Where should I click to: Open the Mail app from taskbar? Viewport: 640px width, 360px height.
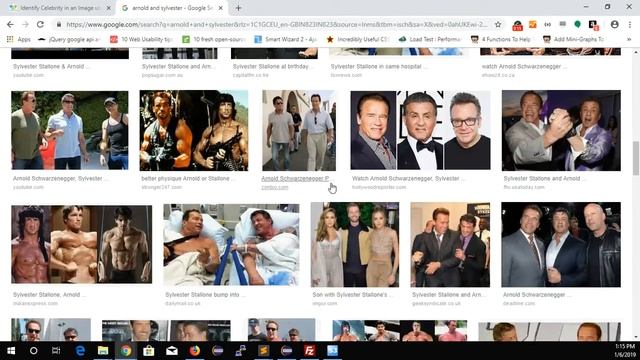(x=172, y=351)
